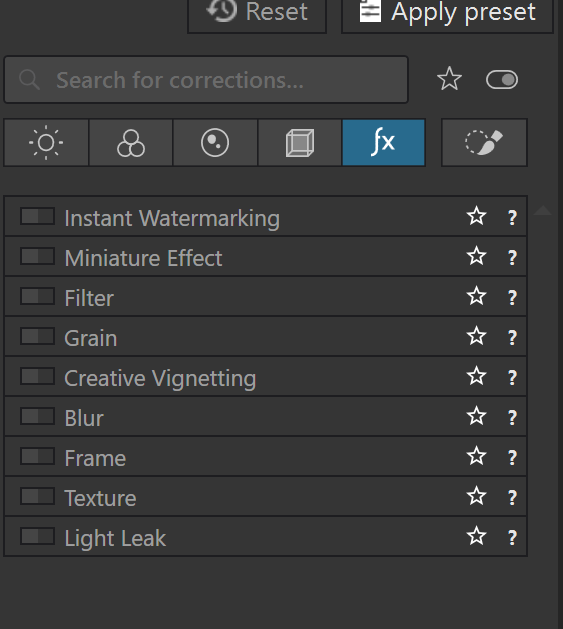Viewport: 563px width, 629px height.
Task: Click the Reset button
Action: pos(257,12)
